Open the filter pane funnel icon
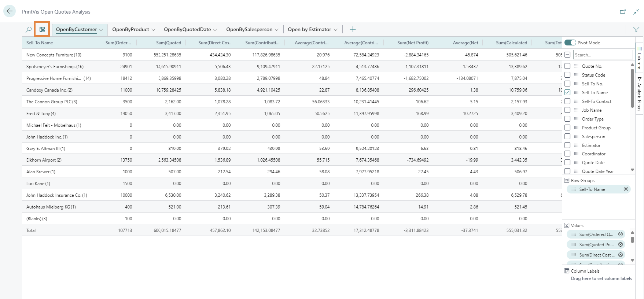This screenshot has height=299, width=644. click(x=636, y=30)
